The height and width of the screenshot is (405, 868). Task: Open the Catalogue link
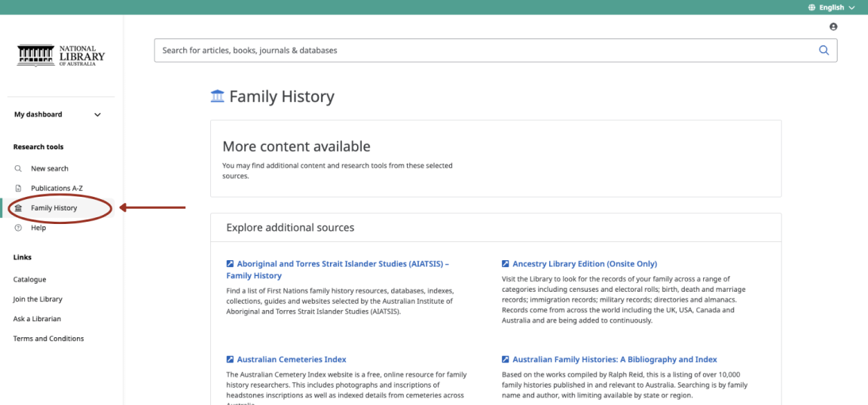[30, 280]
